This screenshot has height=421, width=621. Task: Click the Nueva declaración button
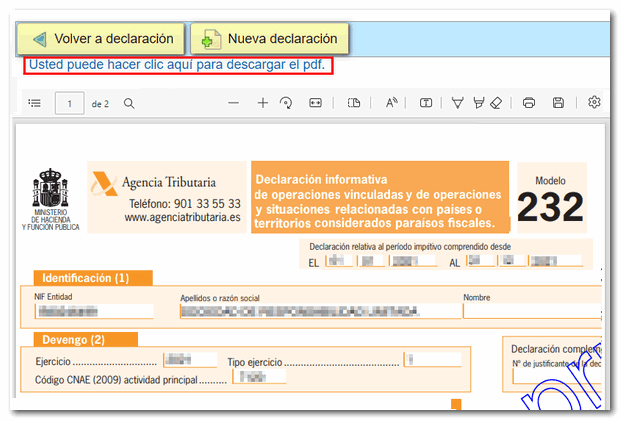[269, 39]
